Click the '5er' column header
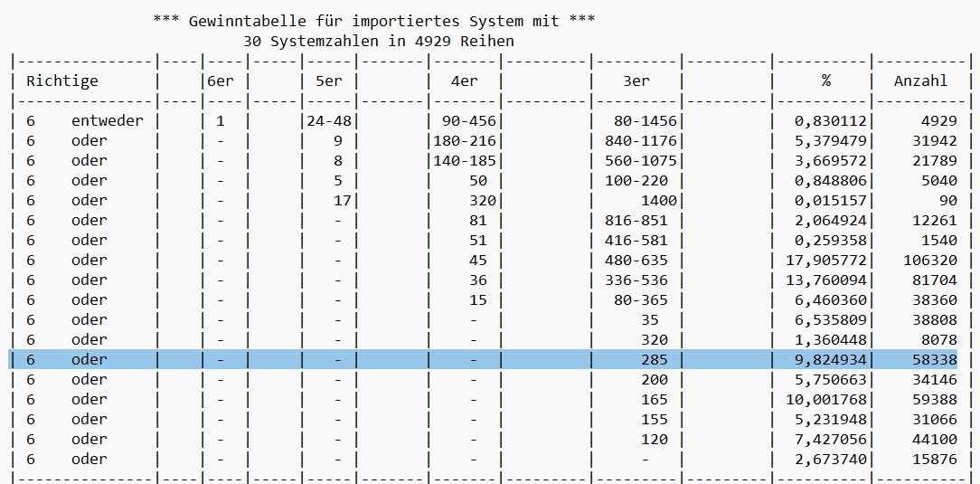 [x=329, y=81]
